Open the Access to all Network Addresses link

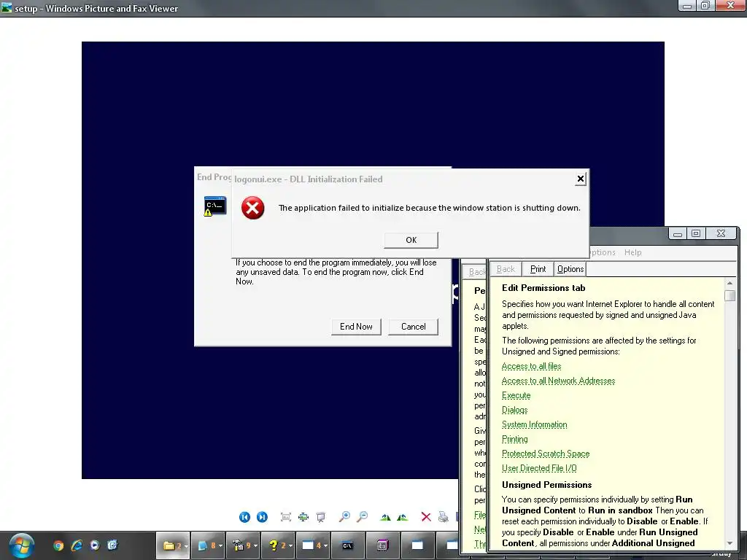click(558, 381)
